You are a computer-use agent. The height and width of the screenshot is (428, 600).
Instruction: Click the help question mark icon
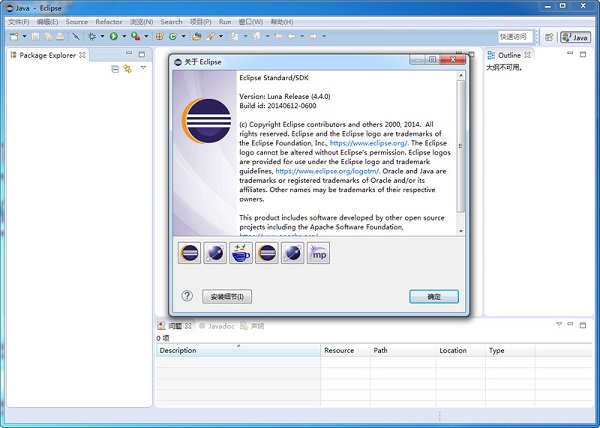pos(187,296)
